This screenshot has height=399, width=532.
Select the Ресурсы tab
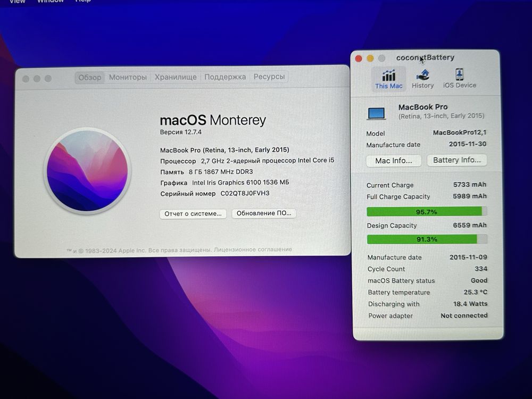pos(269,76)
